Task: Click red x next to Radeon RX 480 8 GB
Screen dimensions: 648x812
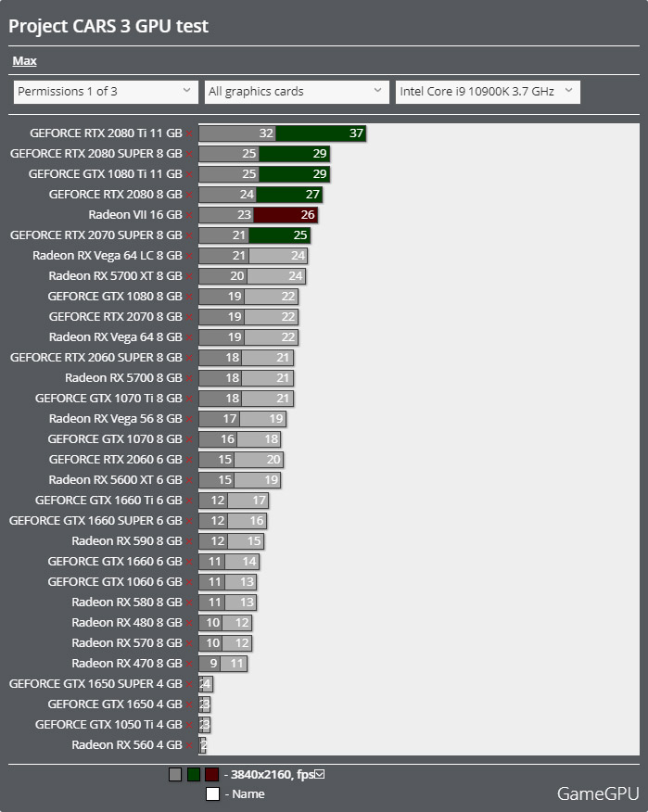Action: point(190,623)
